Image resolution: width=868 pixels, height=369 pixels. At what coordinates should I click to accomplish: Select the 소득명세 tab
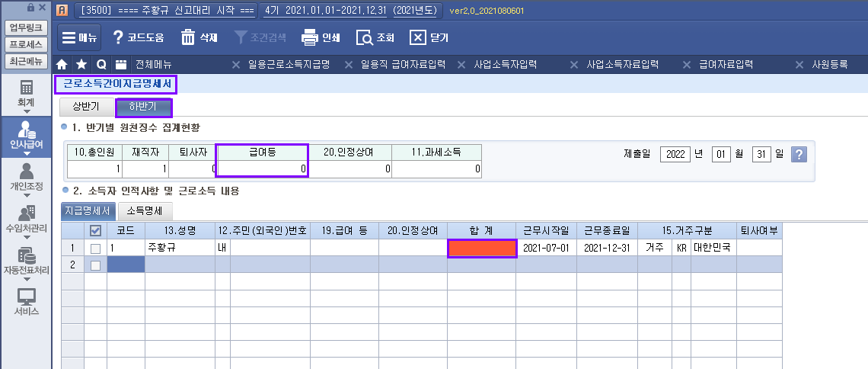coord(145,210)
